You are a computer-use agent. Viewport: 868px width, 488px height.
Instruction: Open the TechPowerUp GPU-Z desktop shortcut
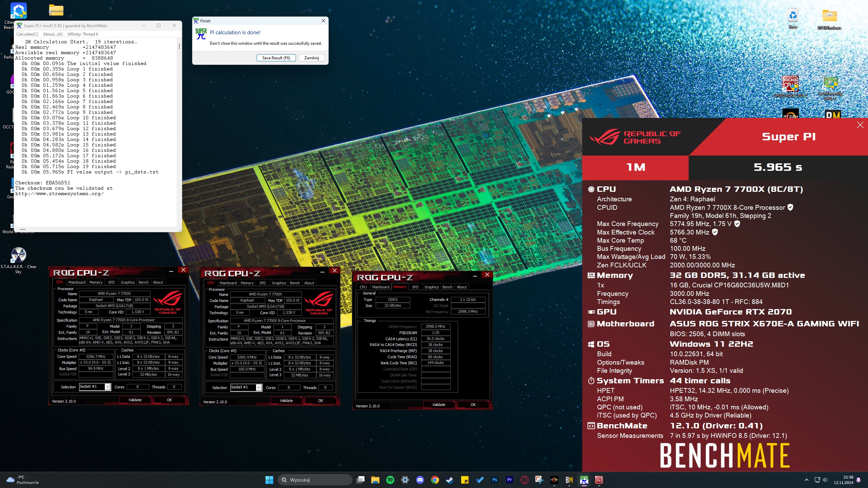coord(830,88)
